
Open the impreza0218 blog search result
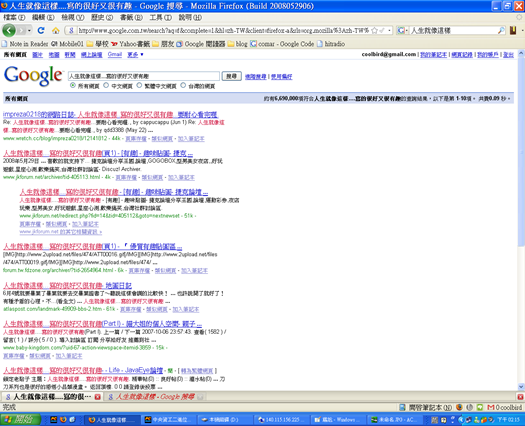click(110, 115)
